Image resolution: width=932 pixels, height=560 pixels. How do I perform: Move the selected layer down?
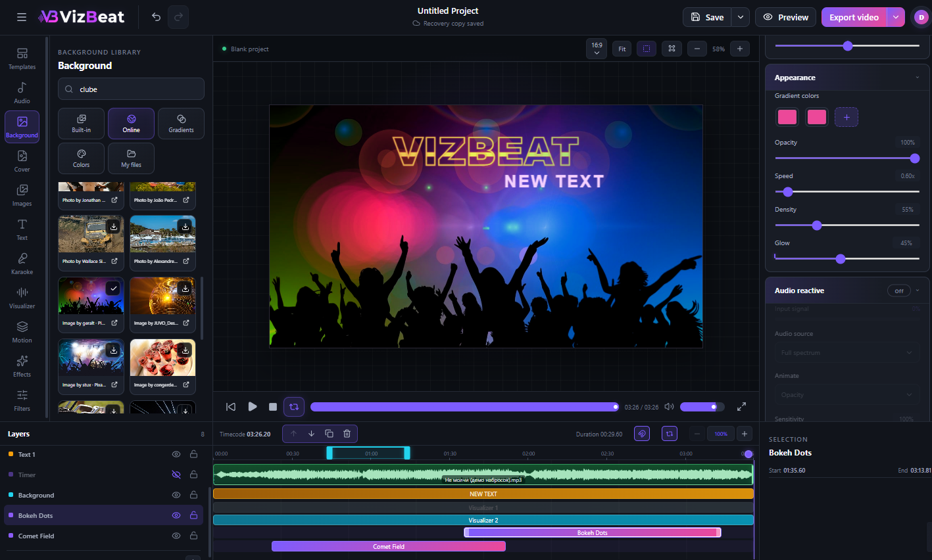(x=311, y=434)
